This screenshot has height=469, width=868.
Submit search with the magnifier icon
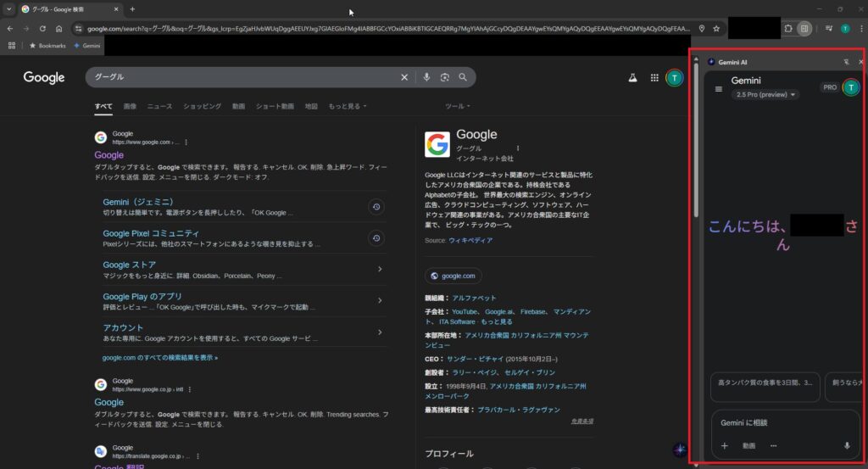463,77
